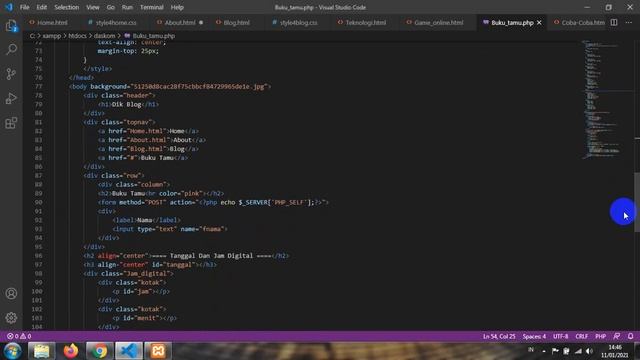This screenshot has width=640, height=360.
Task: Open the Explorer view in activity bar
Action: [11, 26]
